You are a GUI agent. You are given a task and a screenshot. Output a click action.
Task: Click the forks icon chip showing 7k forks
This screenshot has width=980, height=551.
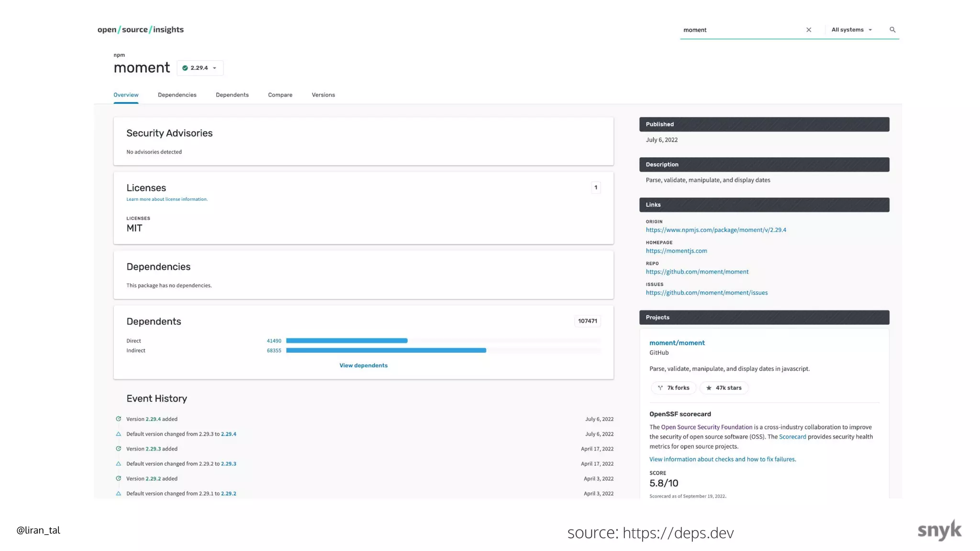[x=673, y=388]
